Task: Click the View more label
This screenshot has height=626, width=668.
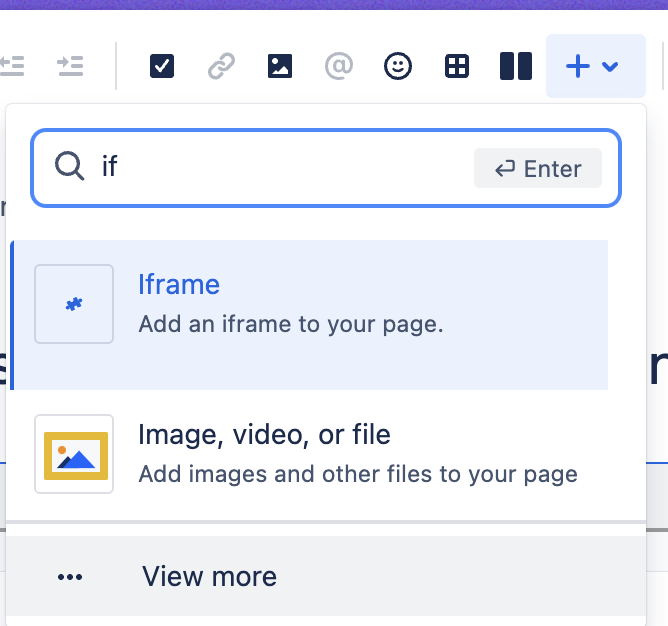Action: (209, 576)
